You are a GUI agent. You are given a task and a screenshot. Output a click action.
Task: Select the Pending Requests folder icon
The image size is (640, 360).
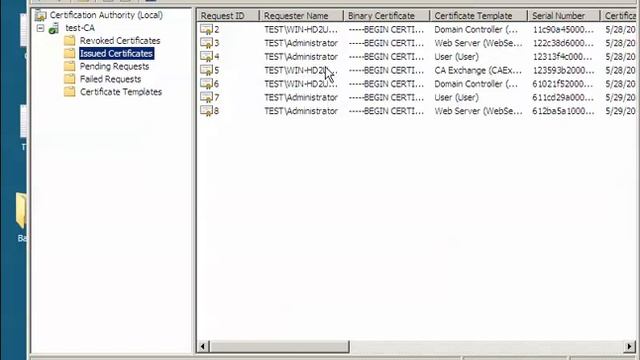70,66
